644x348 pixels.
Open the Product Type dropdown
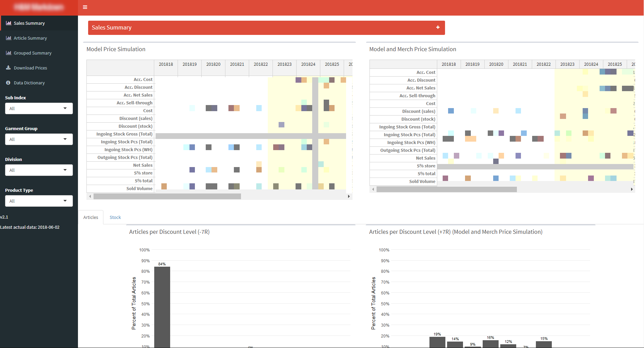[x=39, y=201]
